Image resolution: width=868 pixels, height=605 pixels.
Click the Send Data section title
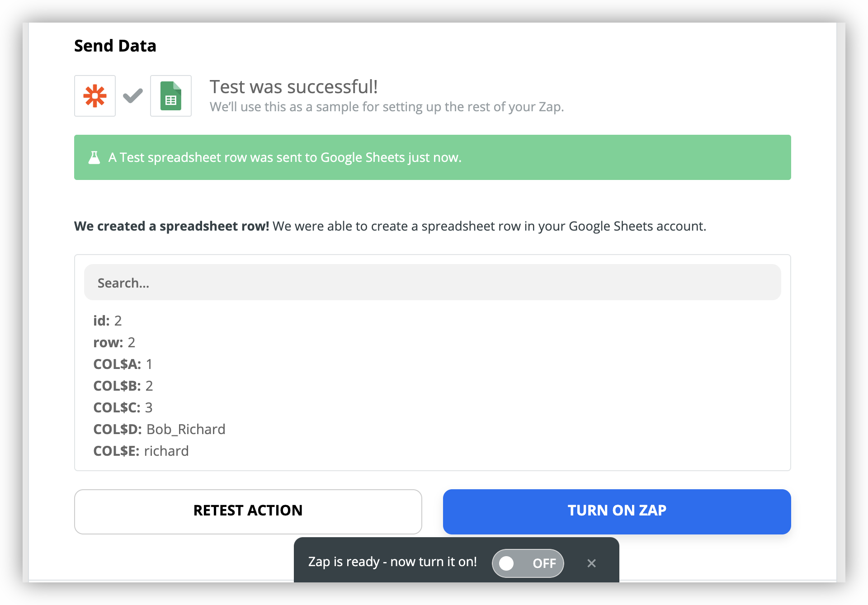click(115, 46)
